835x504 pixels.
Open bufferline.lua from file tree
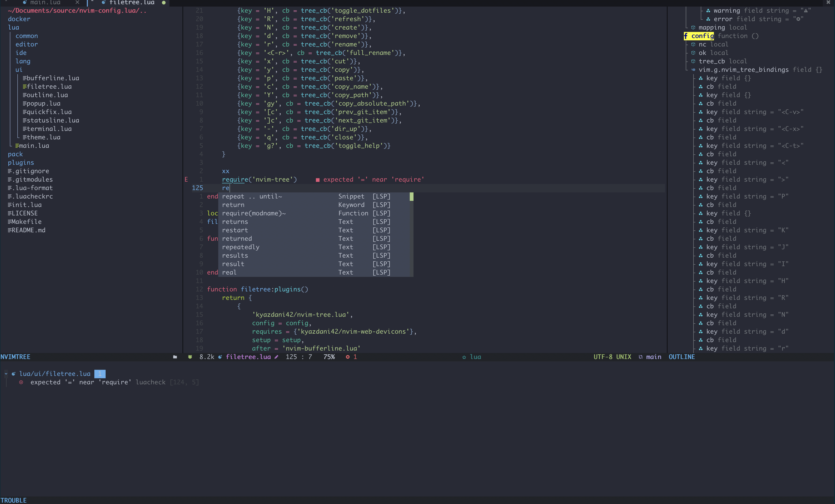coord(53,78)
